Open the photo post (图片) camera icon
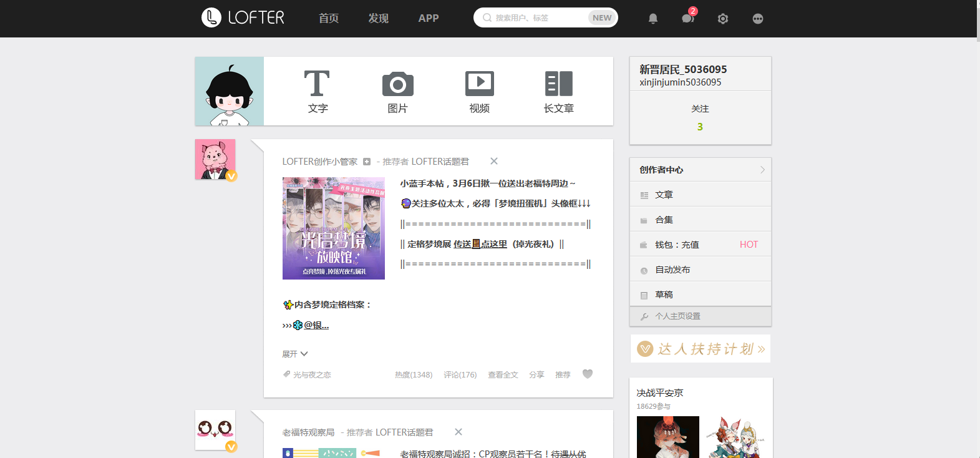 pos(397,84)
